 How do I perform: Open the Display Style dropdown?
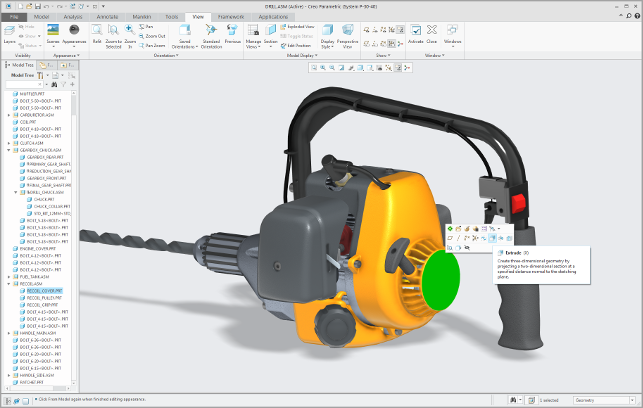coord(328,36)
